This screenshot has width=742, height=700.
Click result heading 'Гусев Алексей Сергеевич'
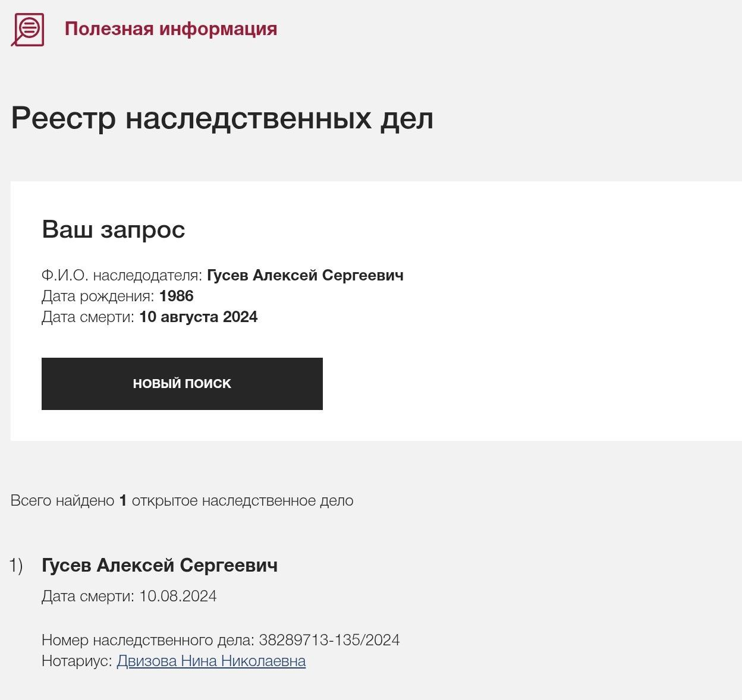[x=159, y=566]
